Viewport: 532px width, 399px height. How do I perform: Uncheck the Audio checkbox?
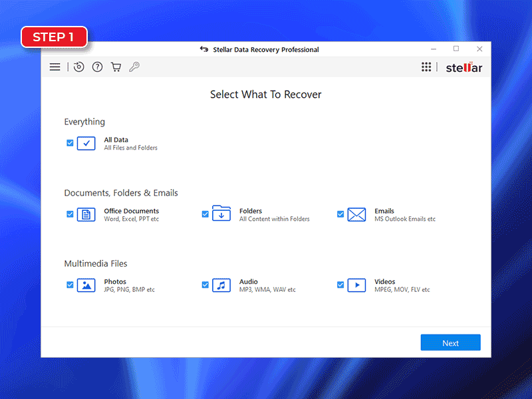pyautogui.click(x=205, y=285)
